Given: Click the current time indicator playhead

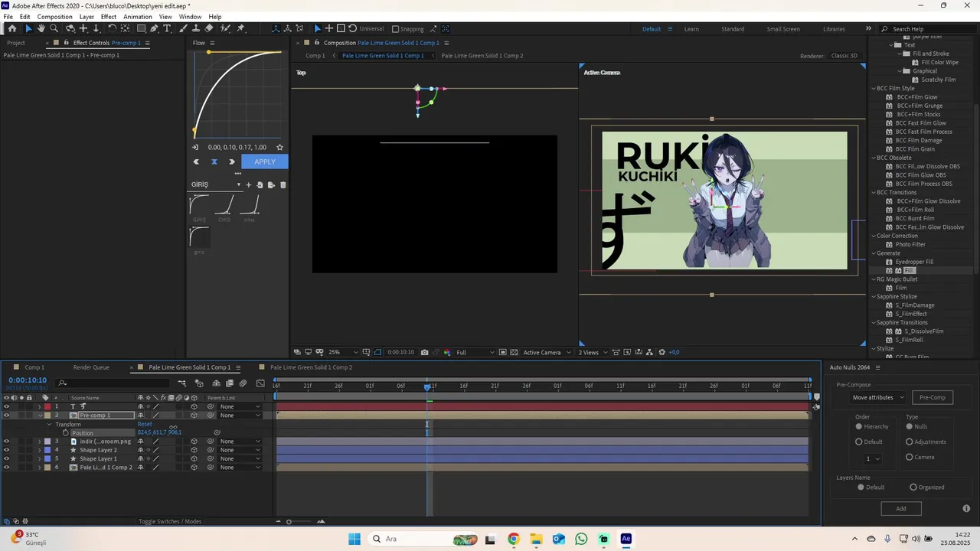Looking at the screenshot, I should (x=427, y=387).
